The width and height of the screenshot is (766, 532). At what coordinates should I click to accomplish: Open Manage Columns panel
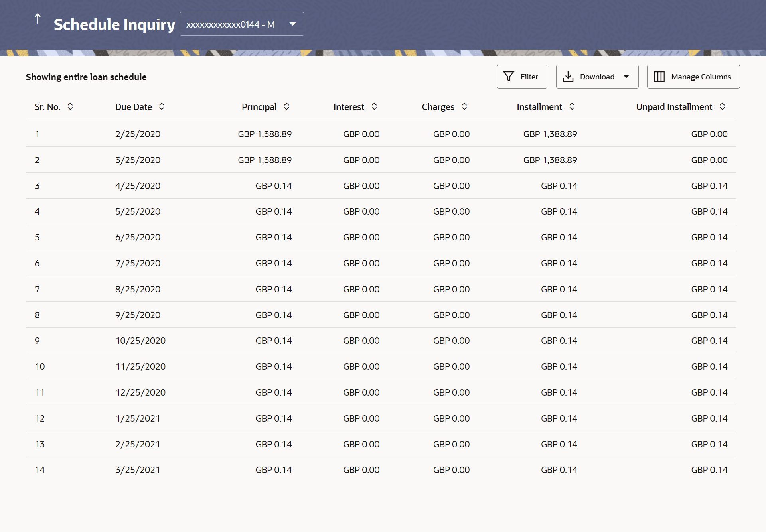click(701, 77)
